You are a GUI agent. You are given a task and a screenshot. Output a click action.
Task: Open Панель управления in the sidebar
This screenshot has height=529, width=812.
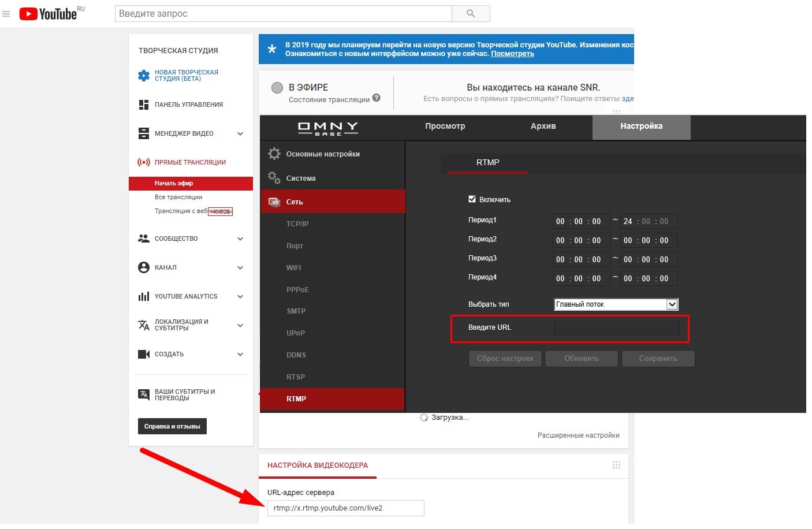(x=188, y=105)
